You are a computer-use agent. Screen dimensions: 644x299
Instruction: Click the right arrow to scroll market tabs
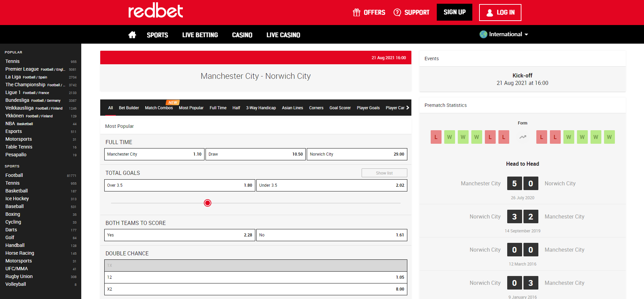(x=408, y=108)
